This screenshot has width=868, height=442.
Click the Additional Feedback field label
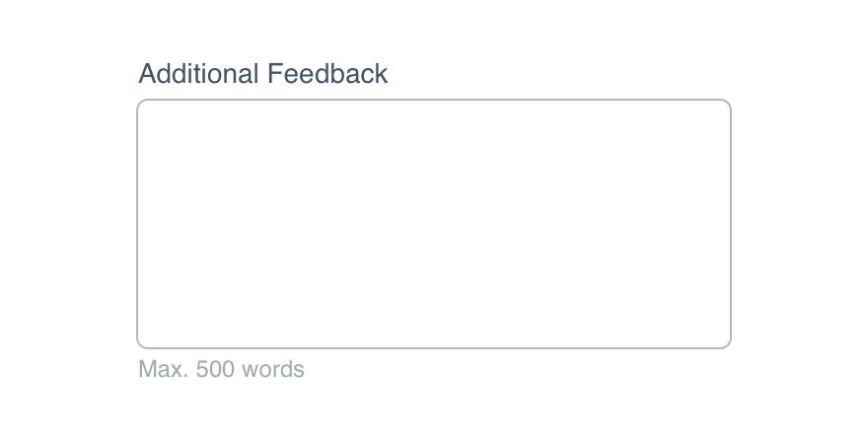click(x=263, y=74)
